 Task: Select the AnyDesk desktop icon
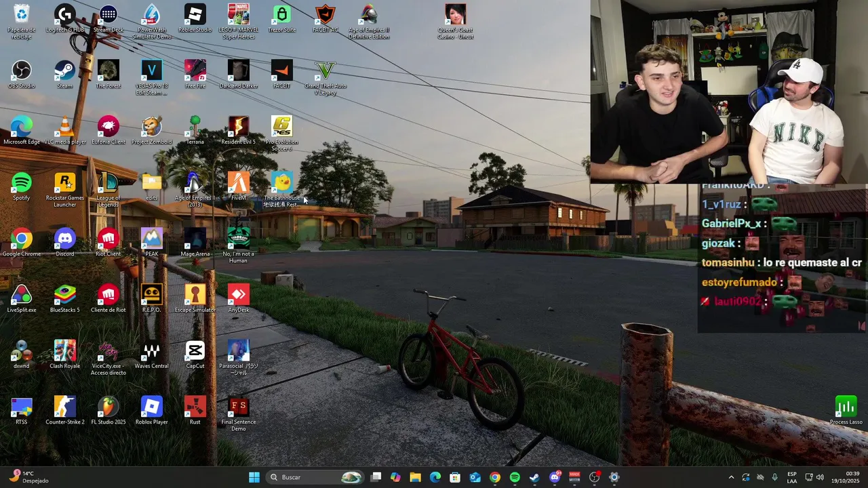[239, 298]
